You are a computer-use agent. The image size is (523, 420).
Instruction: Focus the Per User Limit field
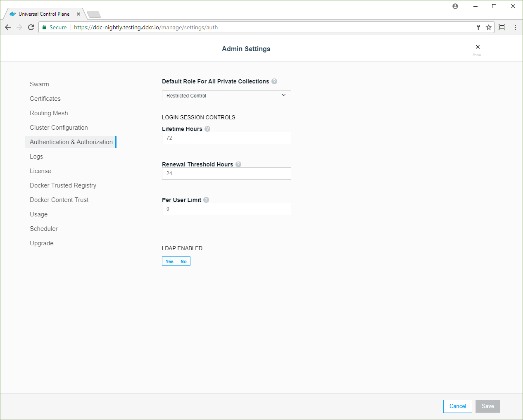226,209
